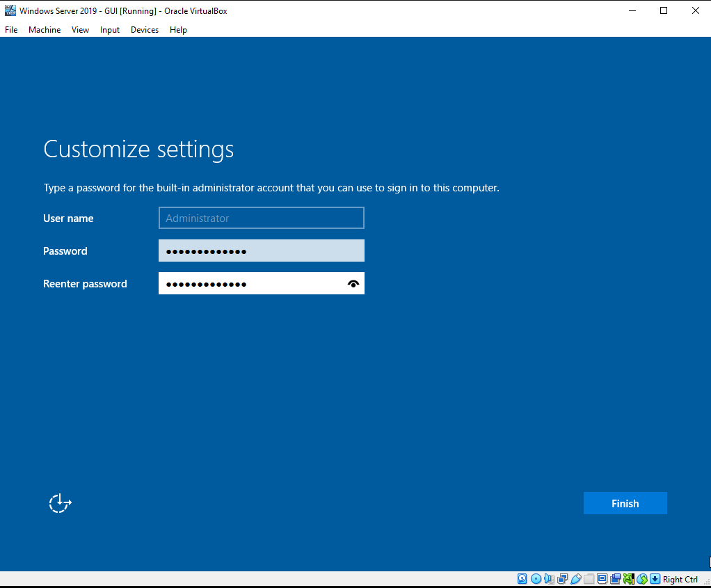Click the hard disk activity status icon
Image resolution: width=711 pixels, height=588 pixels.
point(522,579)
